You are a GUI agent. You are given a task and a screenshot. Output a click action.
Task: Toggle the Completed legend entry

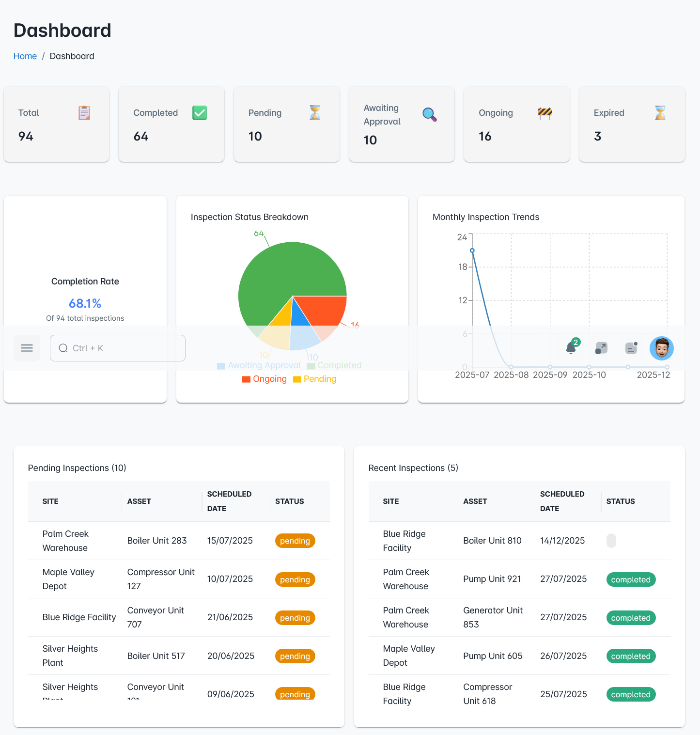pos(334,365)
